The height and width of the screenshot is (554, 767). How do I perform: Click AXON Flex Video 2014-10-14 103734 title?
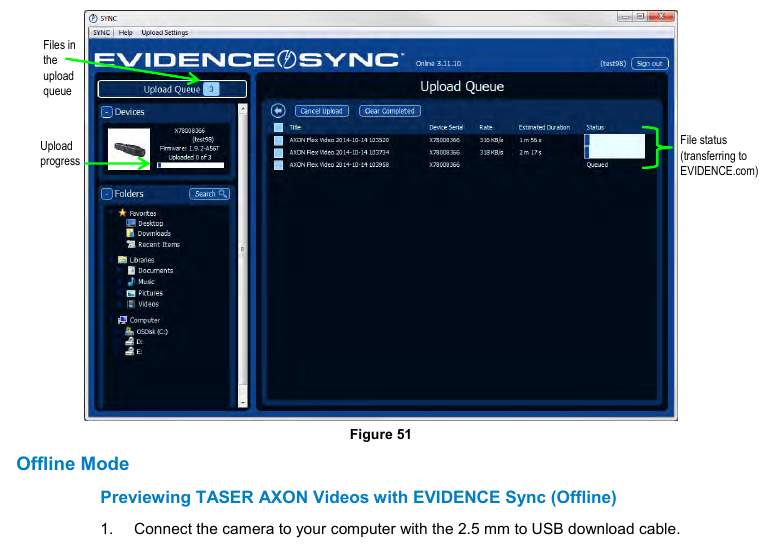tap(339, 153)
